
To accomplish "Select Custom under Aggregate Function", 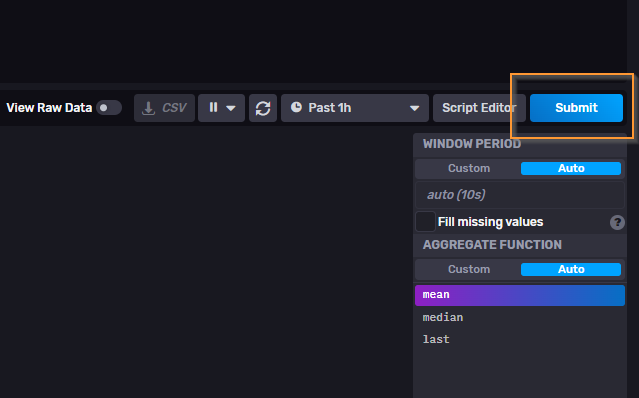I will pos(469,269).
